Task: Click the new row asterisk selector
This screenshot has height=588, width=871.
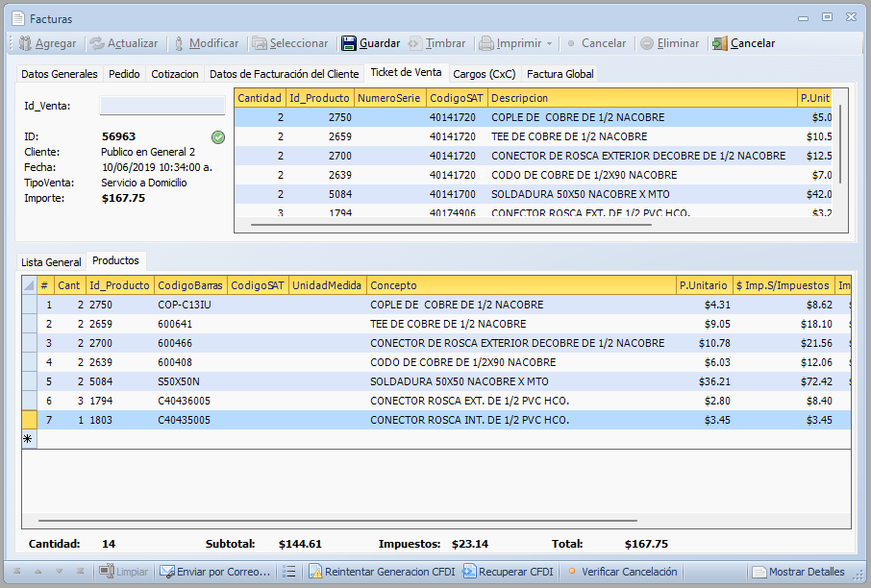Action: [28, 439]
